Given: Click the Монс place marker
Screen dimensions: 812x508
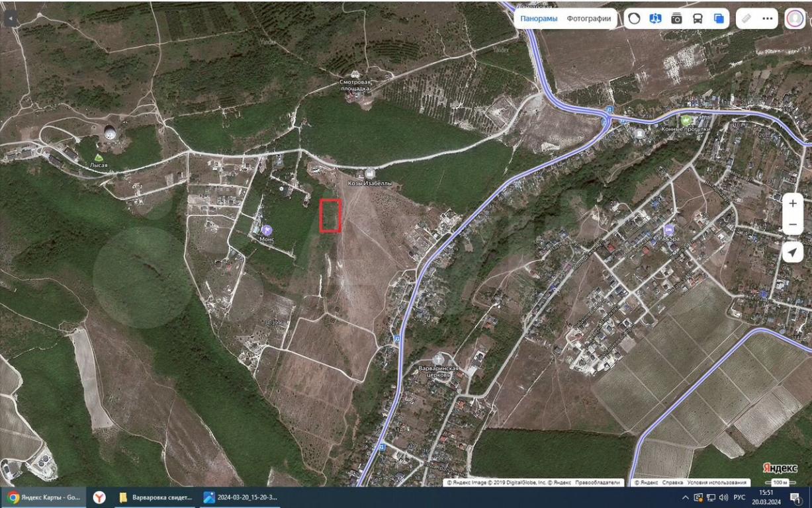Looking at the screenshot, I should (x=267, y=230).
